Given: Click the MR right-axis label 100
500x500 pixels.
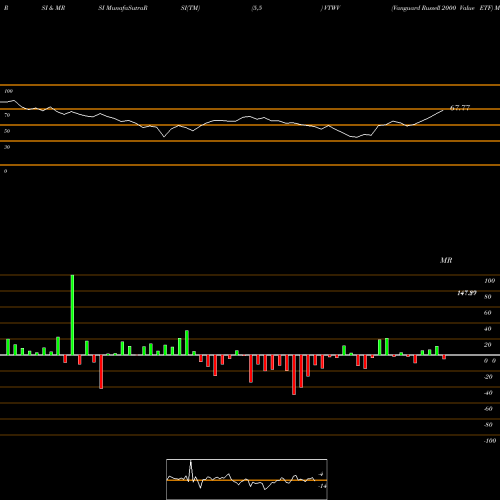Looking at the screenshot, I should pos(489,281).
